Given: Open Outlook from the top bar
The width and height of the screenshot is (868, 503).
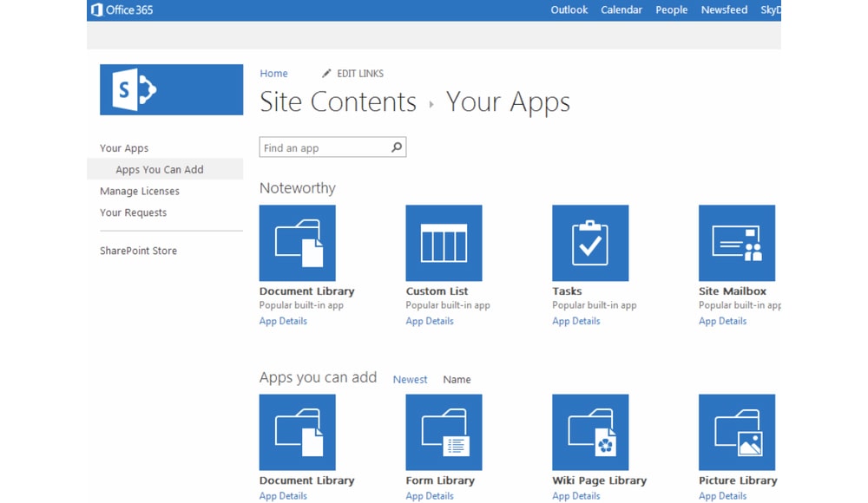Looking at the screenshot, I should tap(569, 10).
